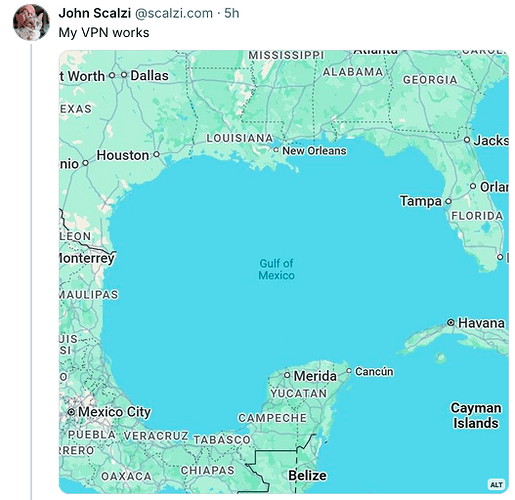Click the Belize country label

[x=307, y=475]
